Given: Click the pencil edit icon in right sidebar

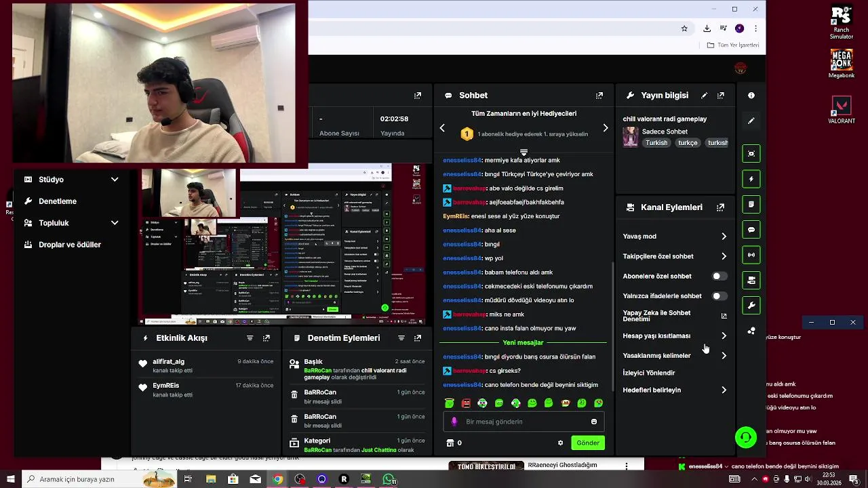Looking at the screenshot, I should (x=751, y=121).
